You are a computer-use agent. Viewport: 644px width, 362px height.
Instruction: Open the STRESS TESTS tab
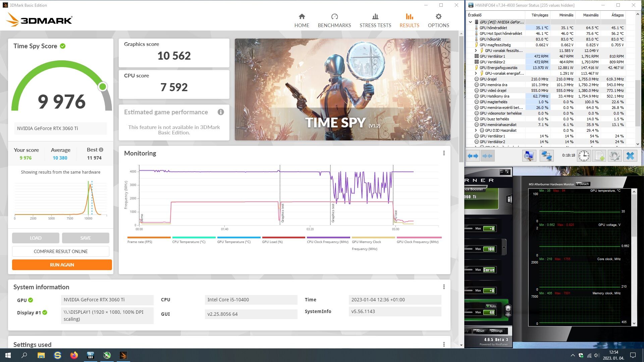375,21
